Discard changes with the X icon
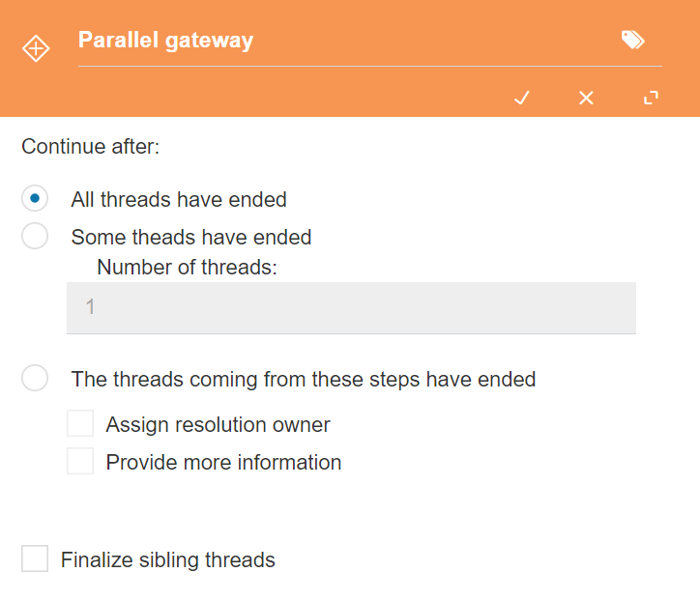 pos(586,98)
